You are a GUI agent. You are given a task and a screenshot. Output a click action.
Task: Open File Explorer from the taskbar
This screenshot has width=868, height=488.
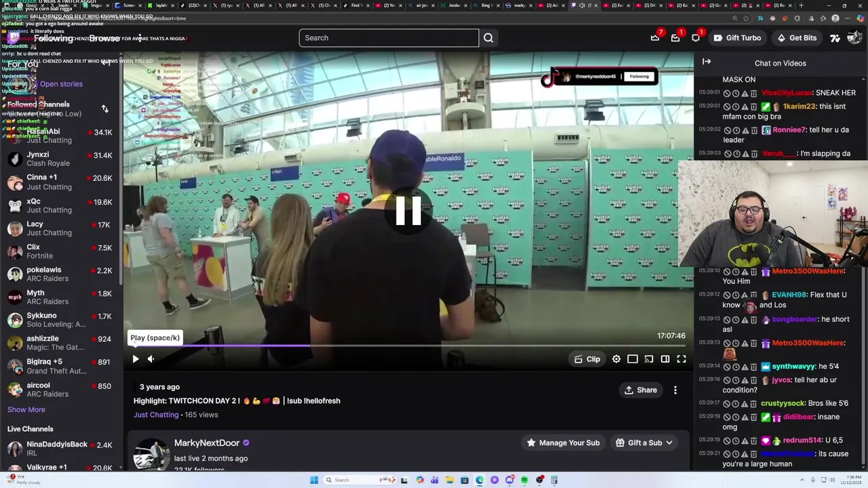[x=450, y=480]
